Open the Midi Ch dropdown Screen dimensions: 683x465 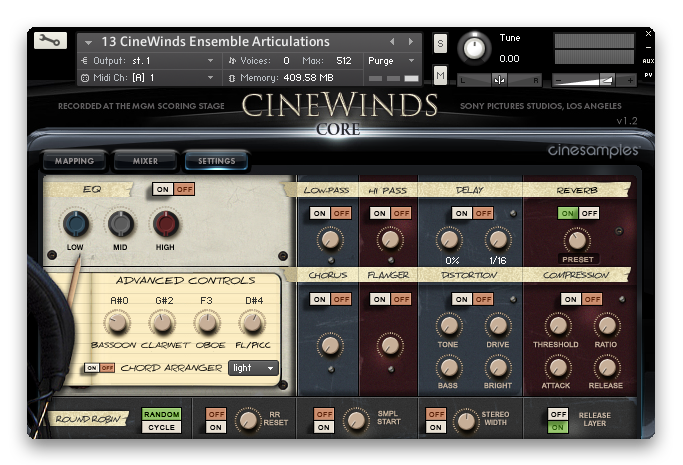pos(147,78)
